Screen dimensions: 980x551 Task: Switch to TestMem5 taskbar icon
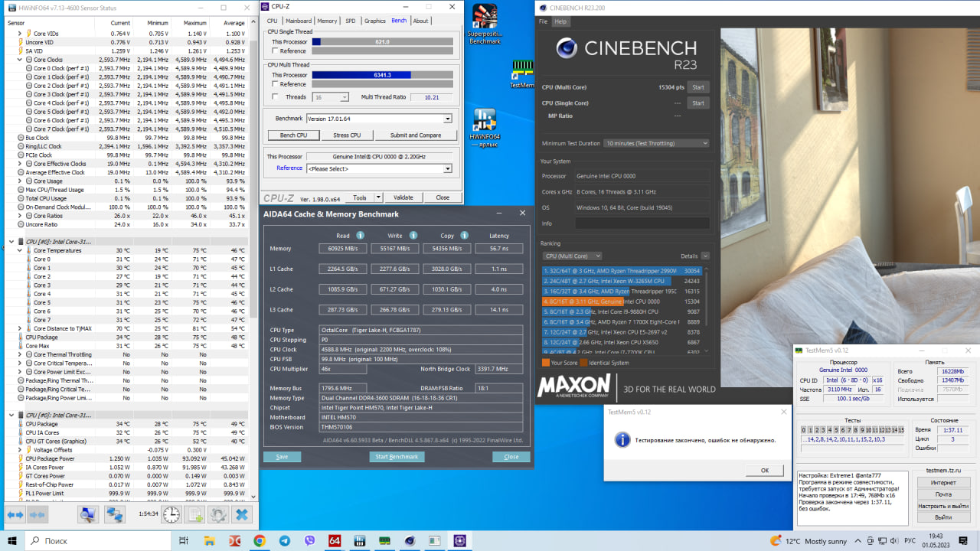384,540
